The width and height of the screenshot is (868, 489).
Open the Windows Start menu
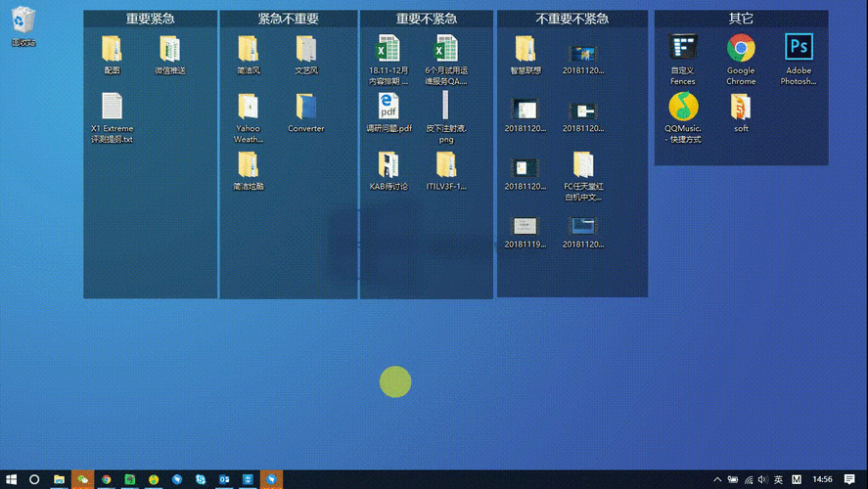pyautogui.click(x=12, y=479)
